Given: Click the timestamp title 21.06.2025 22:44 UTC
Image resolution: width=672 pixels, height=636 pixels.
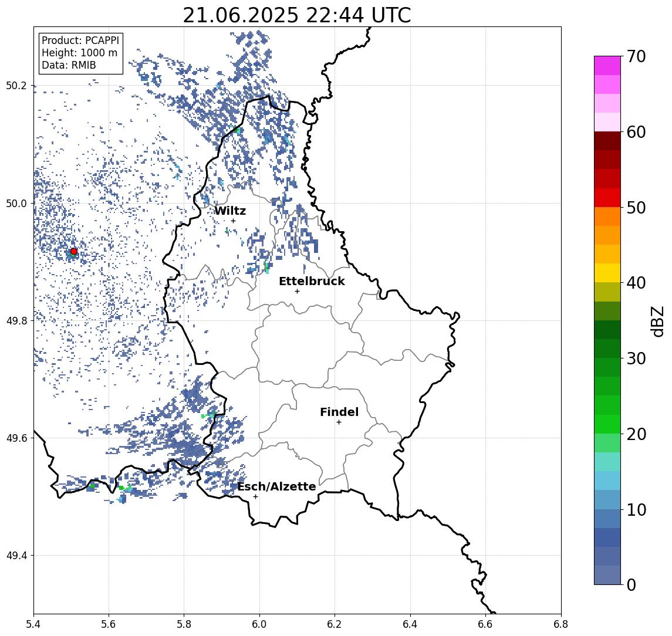Looking at the screenshot, I should tap(297, 16).
